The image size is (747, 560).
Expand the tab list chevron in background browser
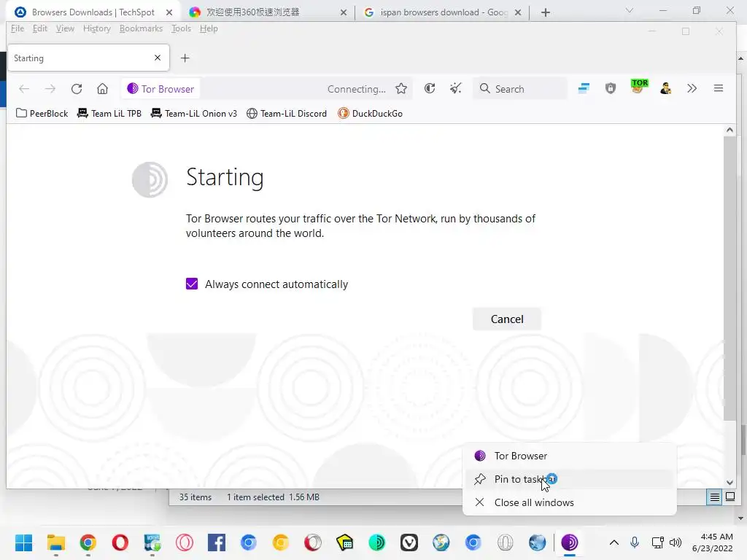[x=630, y=10]
